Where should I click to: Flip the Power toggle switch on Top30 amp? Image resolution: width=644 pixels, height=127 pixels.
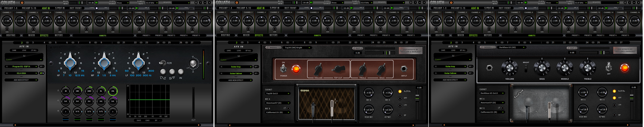click(x=283, y=69)
